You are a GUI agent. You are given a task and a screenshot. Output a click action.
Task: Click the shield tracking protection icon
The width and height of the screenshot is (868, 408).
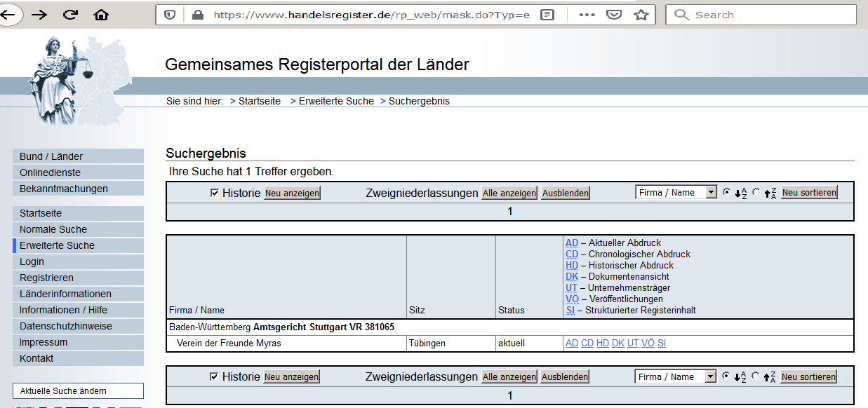170,15
